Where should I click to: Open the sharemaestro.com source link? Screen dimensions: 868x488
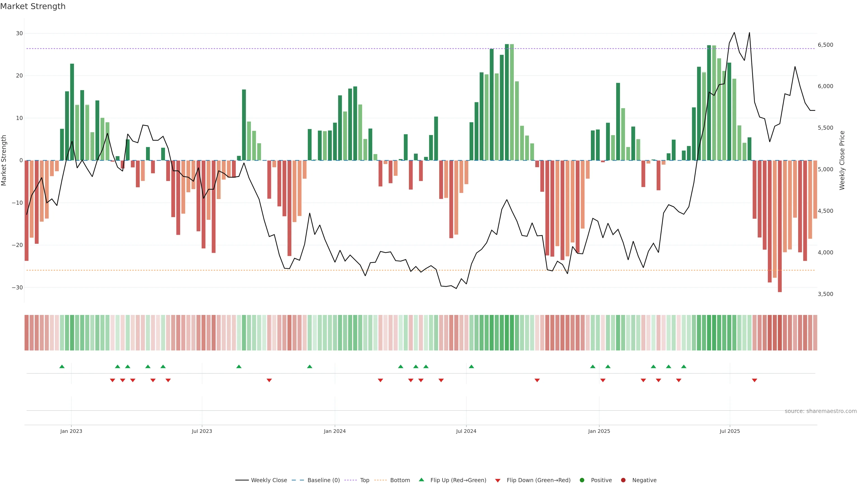[821, 411]
